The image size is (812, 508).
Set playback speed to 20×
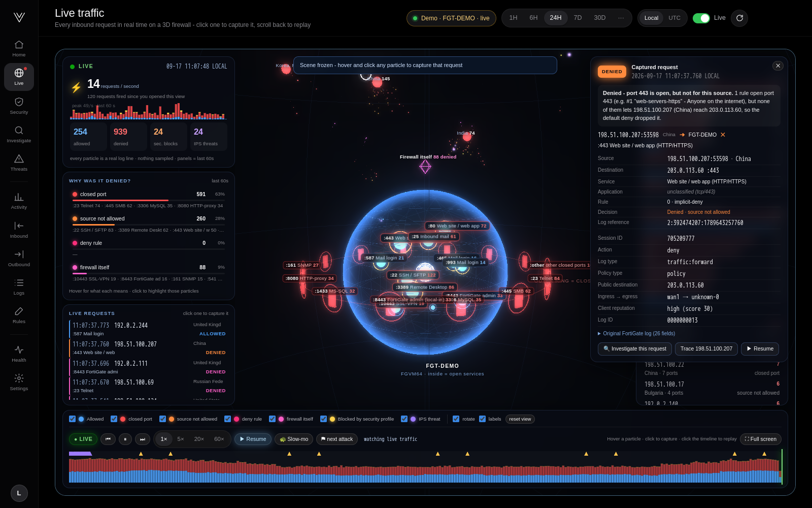point(199,439)
